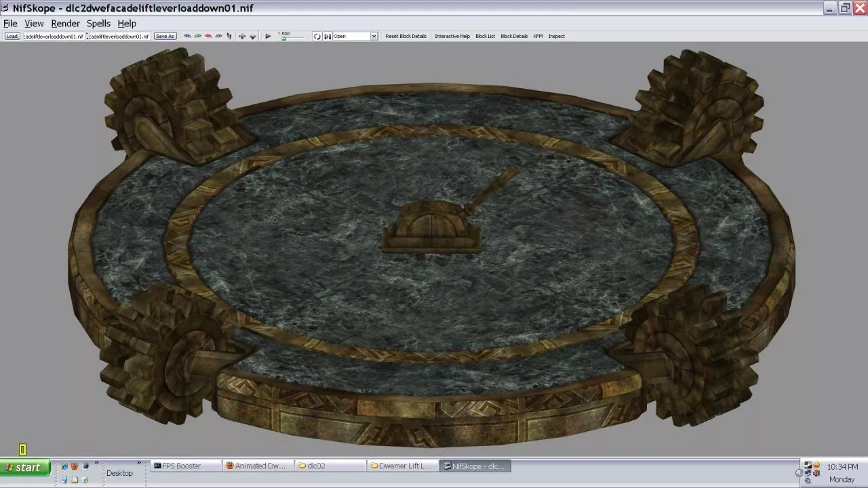Toggle the Block Details panel
Image resolution: width=868 pixels, height=488 pixels.
pyautogui.click(x=514, y=36)
